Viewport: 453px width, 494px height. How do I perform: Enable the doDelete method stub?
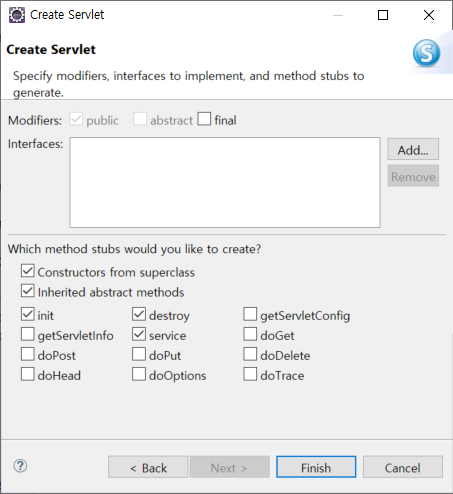coord(250,354)
